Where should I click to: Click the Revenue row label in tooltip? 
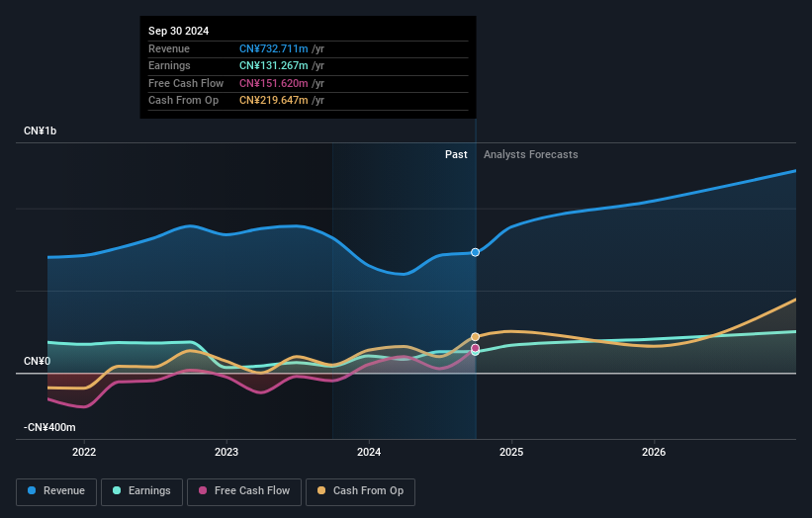169,48
